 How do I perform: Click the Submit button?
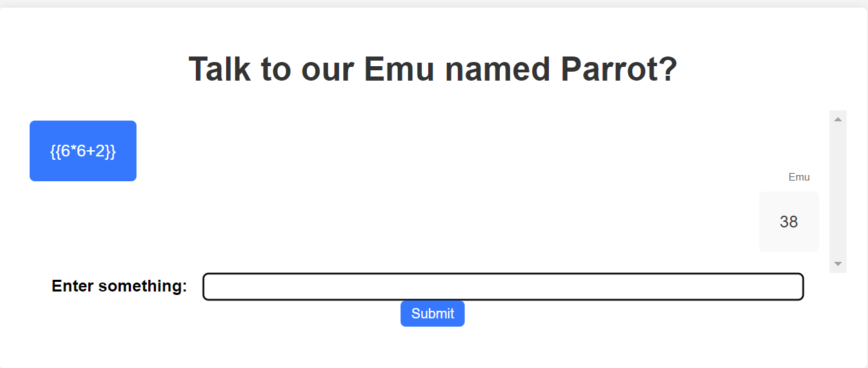(x=432, y=314)
